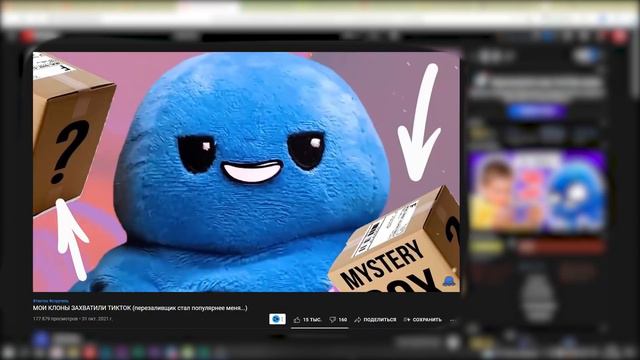Open the recommended video thumbnail in the sidebar
The image size is (640, 360).
[x=537, y=192]
